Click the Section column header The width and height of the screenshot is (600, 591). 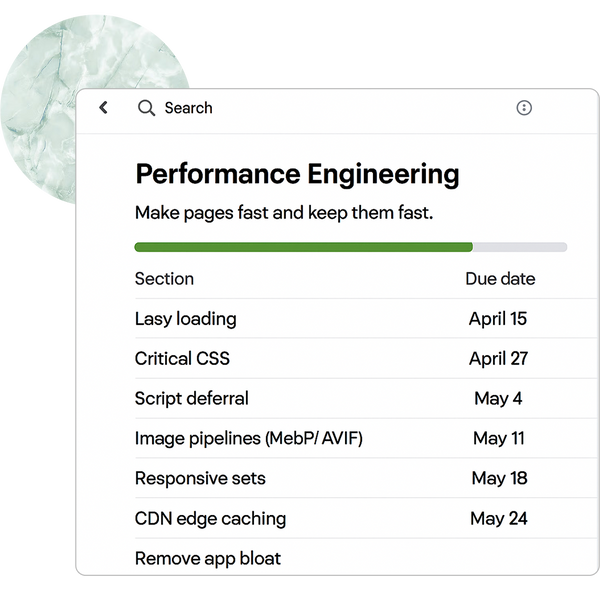tap(164, 279)
